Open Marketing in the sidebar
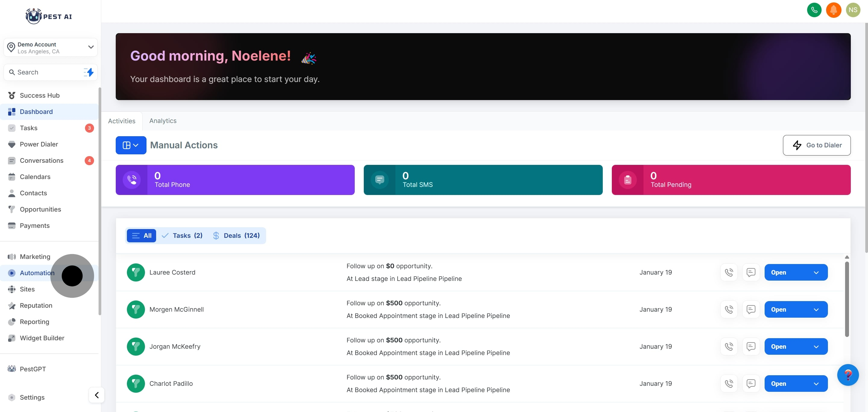The width and height of the screenshot is (868, 412). click(x=49, y=257)
